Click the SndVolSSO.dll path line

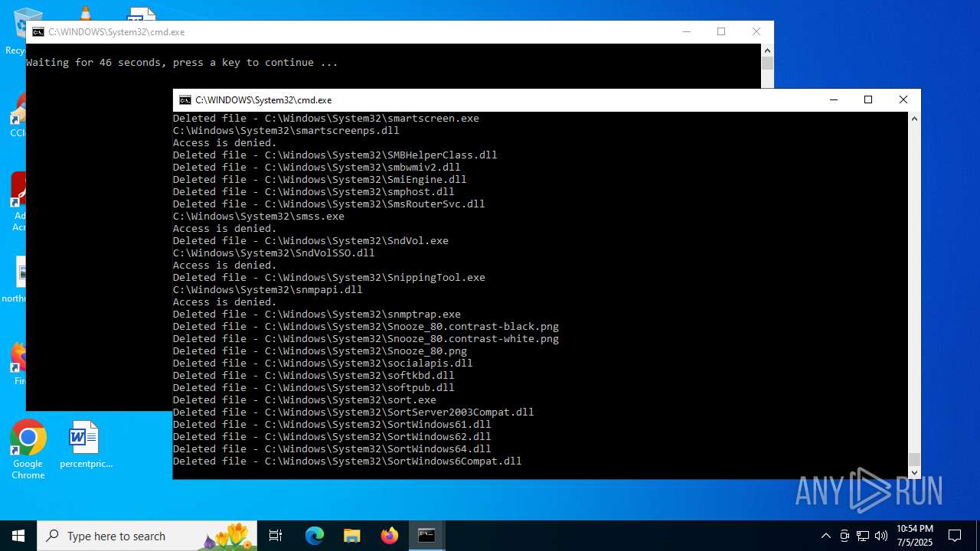[274, 253]
